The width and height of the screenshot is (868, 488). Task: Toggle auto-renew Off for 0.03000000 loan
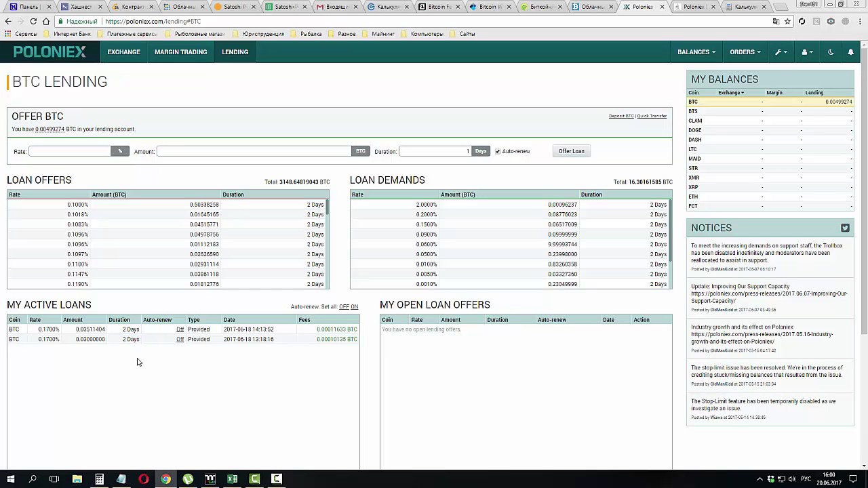pyautogui.click(x=180, y=339)
